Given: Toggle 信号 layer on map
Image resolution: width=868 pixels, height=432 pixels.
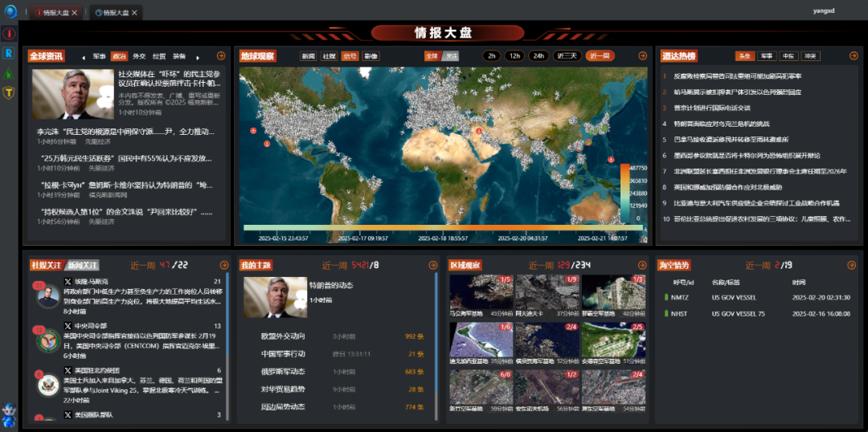Looking at the screenshot, I should pos(350,56).
